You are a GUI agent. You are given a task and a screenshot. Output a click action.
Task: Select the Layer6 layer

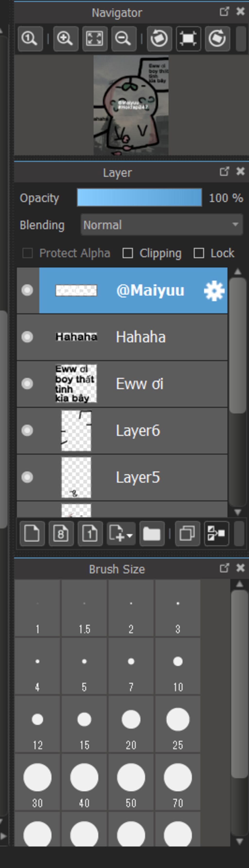tap(122, 431)
